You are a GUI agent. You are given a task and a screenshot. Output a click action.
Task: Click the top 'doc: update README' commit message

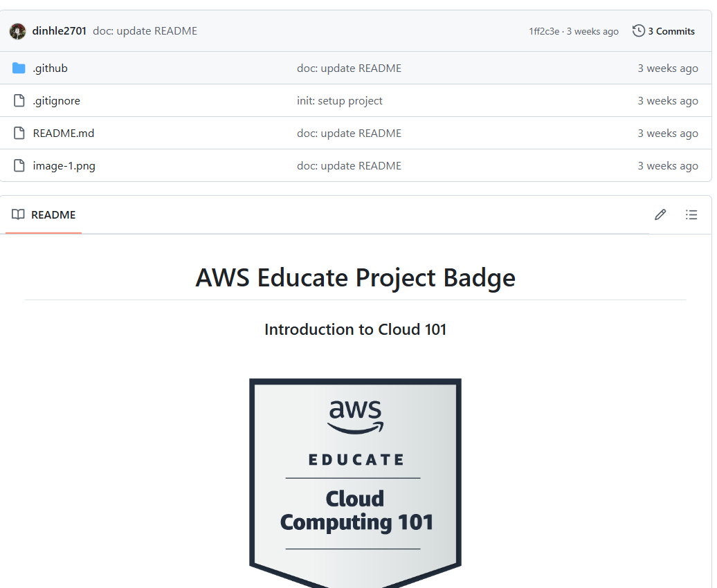coord(145,30)
